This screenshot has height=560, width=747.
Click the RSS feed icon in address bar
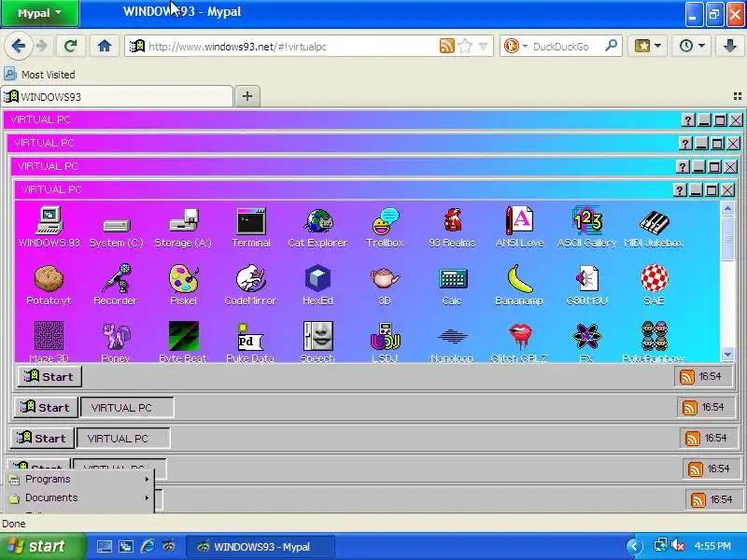447,46
